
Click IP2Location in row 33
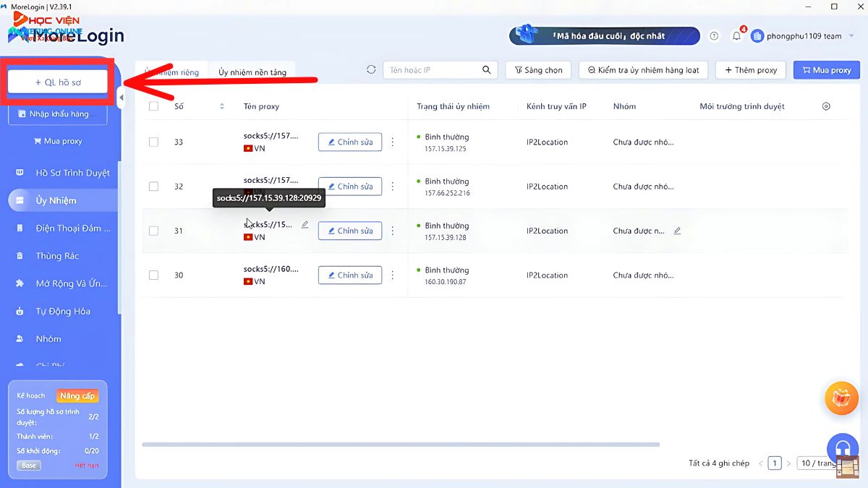[547, 142]
